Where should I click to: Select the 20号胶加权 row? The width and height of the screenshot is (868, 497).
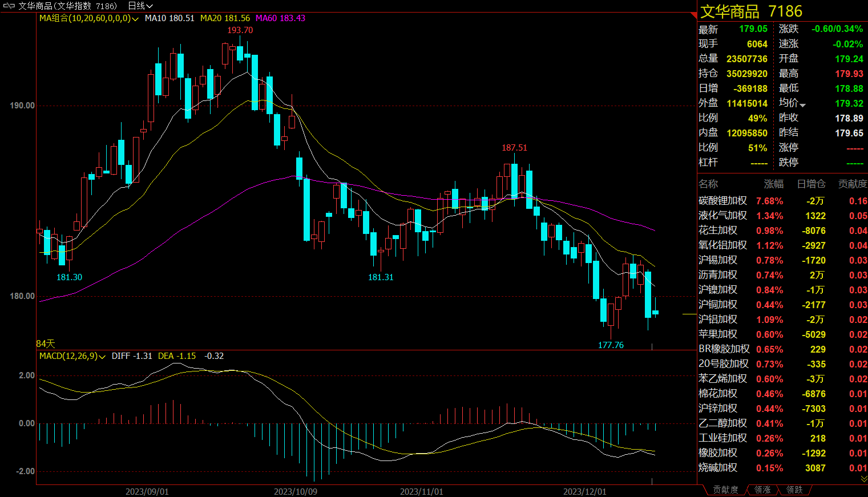click(782, 364)
